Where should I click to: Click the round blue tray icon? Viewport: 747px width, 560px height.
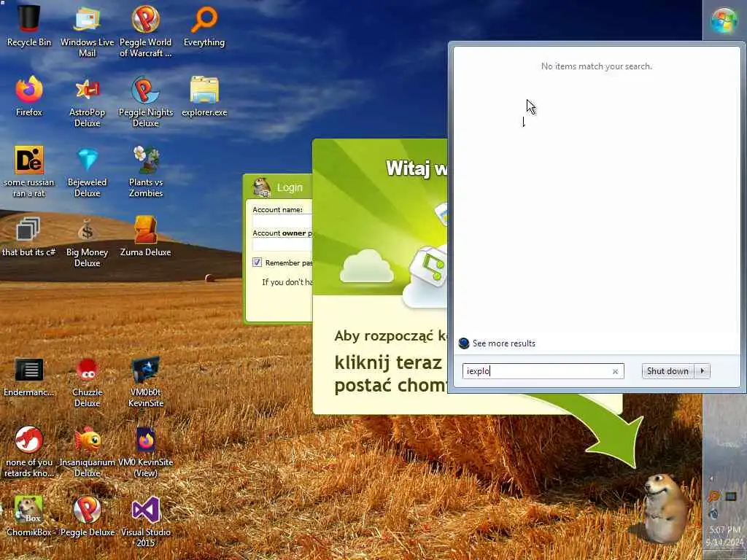coord(713,514)
